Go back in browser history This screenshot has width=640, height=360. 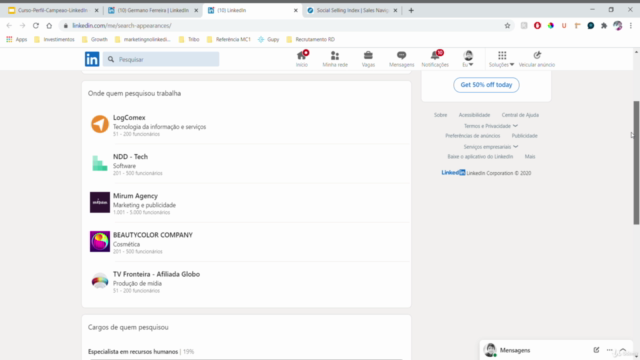coord(9,26)
